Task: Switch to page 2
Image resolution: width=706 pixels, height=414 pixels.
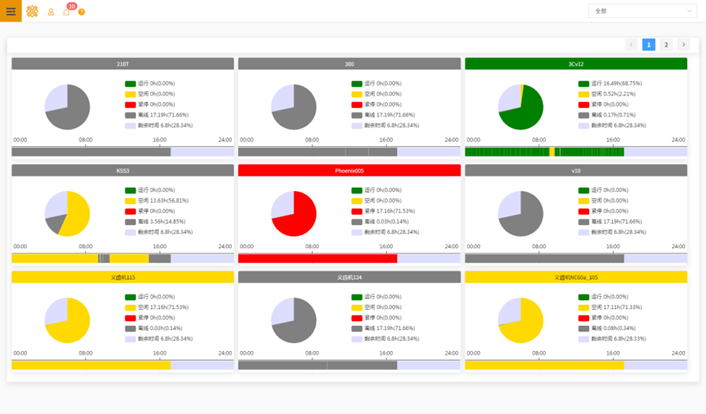Action: click(666, 45)
